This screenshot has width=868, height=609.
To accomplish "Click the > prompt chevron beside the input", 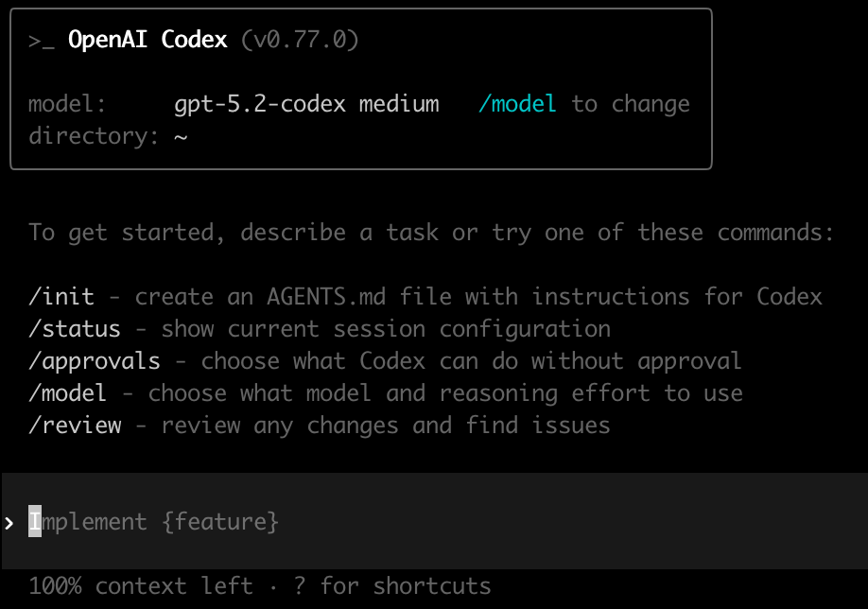I will coord(9,522).
